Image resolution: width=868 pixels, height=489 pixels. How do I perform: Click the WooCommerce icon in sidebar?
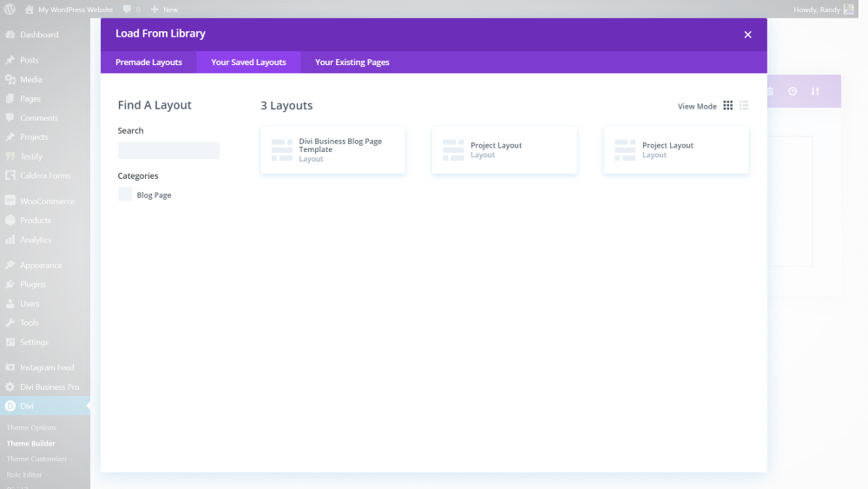point(10,201)
